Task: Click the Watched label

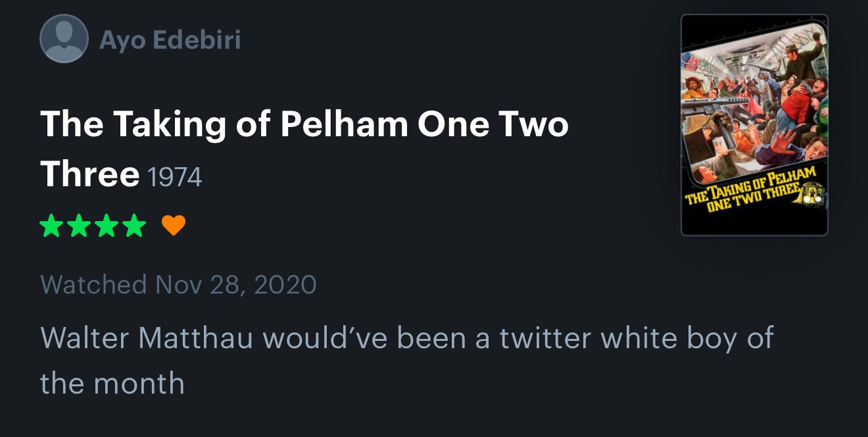Action: pos(93,285)
